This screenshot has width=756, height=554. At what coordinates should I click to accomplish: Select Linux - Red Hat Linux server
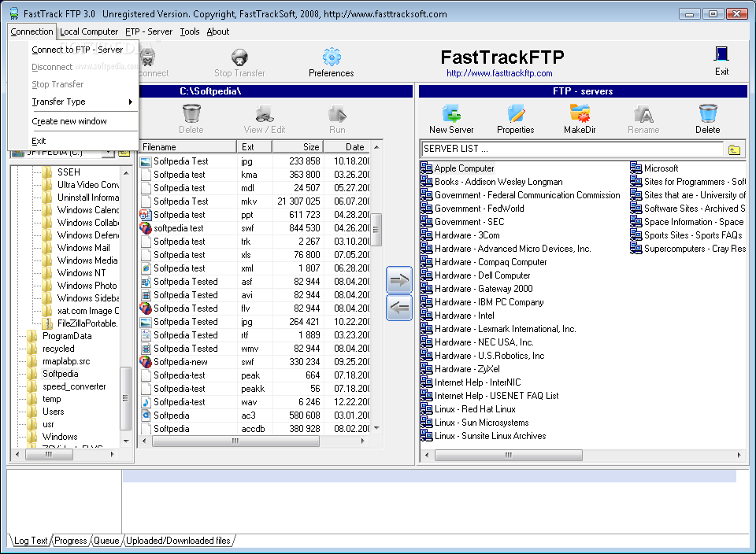(x=468, y=409)
